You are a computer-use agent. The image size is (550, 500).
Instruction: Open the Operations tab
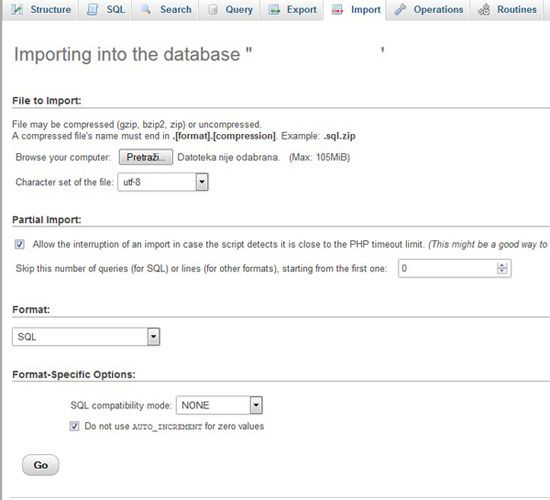click(428, 9)
